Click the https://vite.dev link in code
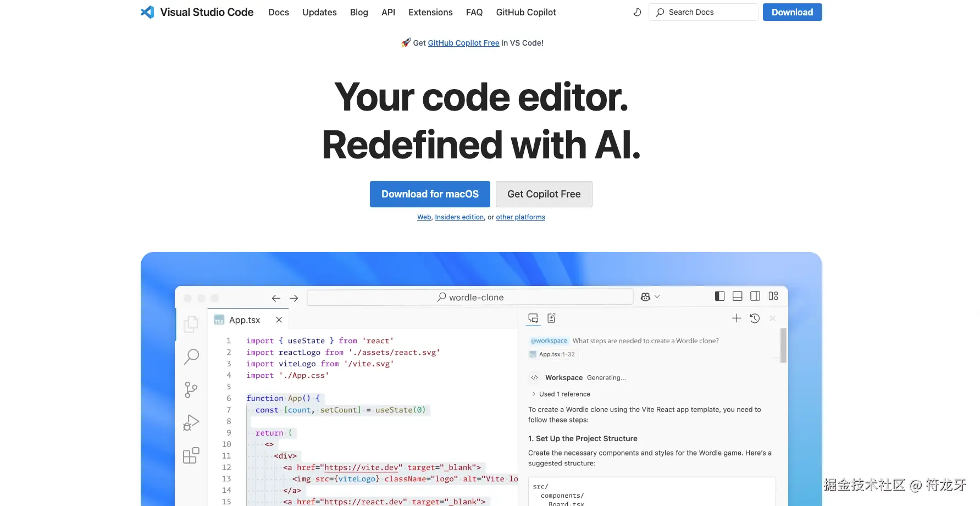The image size is (980, 506). pyautogui.click(x=361, y=468)
